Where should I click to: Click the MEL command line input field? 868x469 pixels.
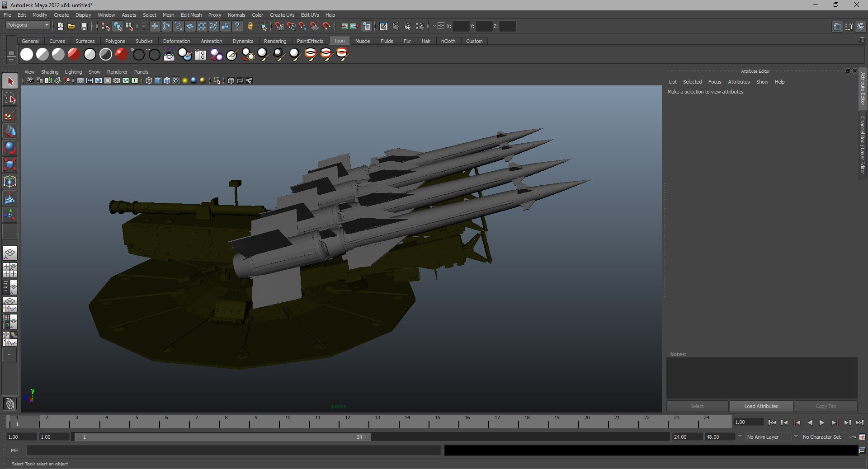[233, 450]
